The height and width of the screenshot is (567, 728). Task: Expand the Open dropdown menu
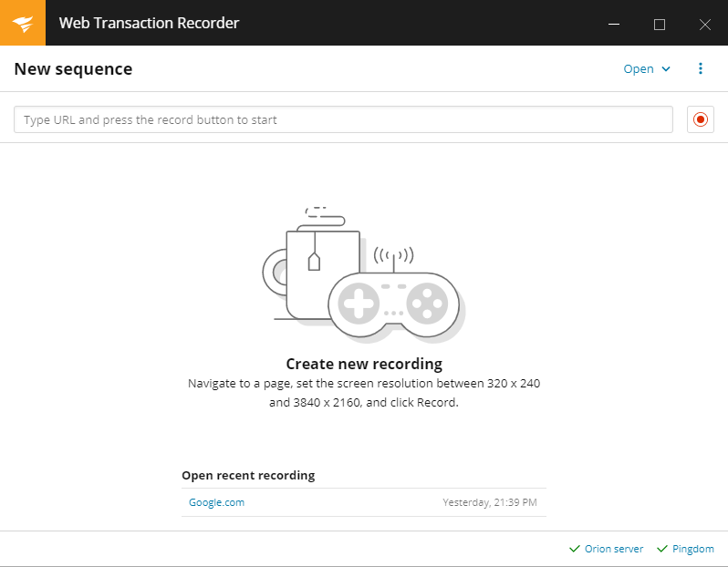click(639, 69)
